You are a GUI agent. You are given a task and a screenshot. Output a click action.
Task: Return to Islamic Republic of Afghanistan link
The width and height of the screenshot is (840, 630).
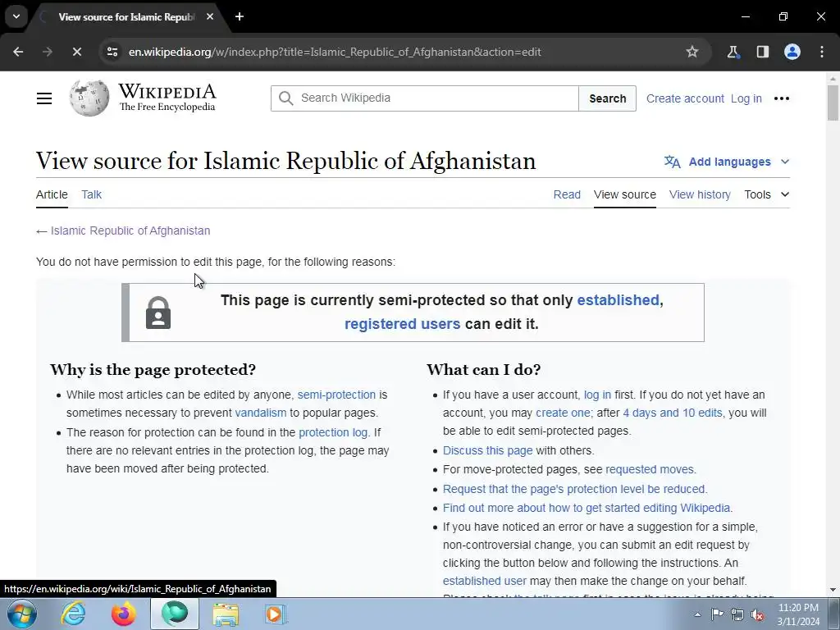[130, 231]
